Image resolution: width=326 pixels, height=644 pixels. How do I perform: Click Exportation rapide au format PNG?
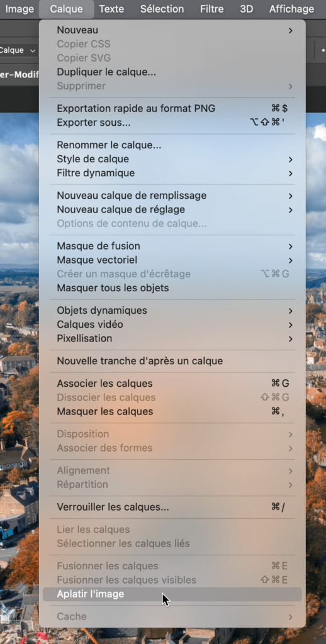[172, 108]
